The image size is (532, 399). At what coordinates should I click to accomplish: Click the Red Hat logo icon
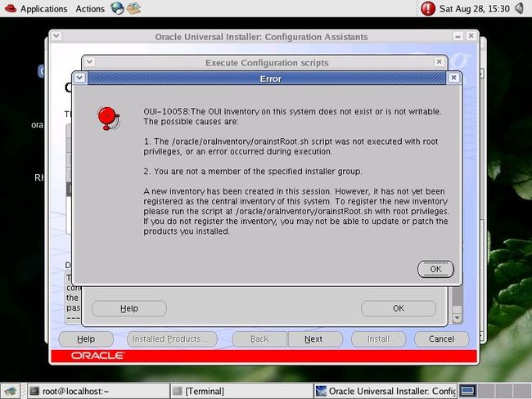tap(10, 8)
